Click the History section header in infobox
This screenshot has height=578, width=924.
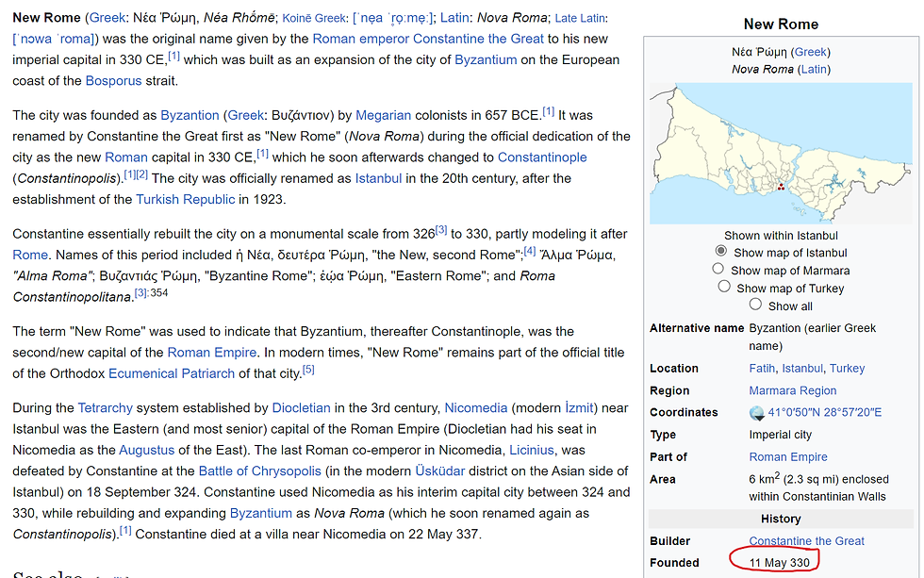coord(781,519)
